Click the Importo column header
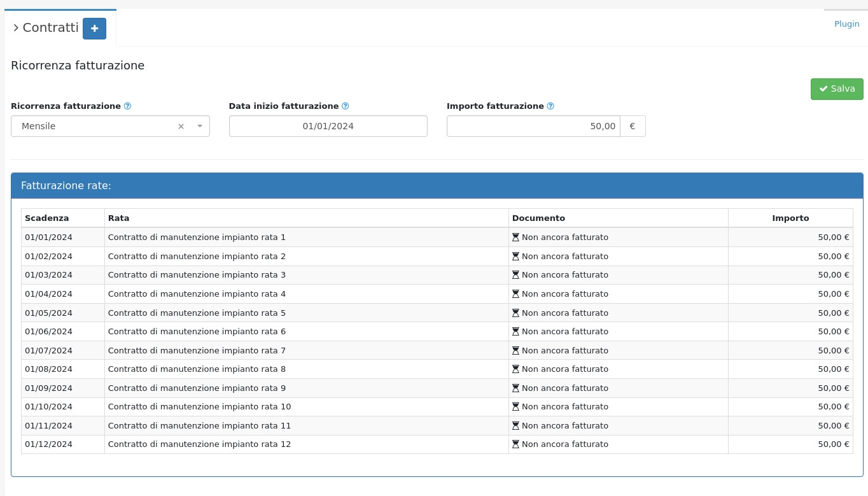 click(x=790, y=218)
